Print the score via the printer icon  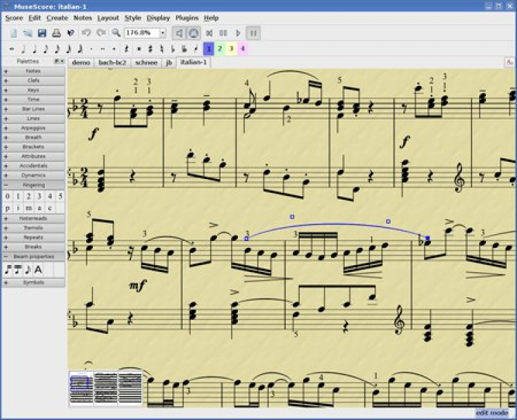click(x=57, y=33)
